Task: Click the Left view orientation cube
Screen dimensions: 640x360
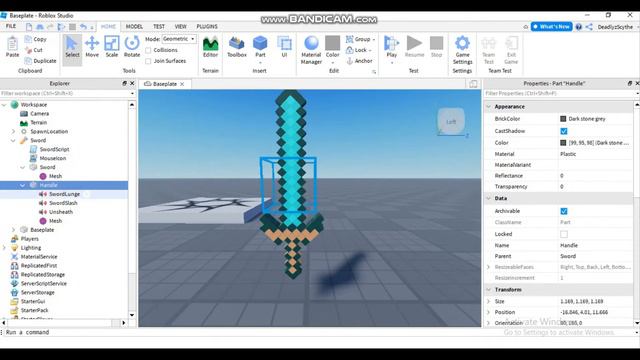Action: coord(451,121)
